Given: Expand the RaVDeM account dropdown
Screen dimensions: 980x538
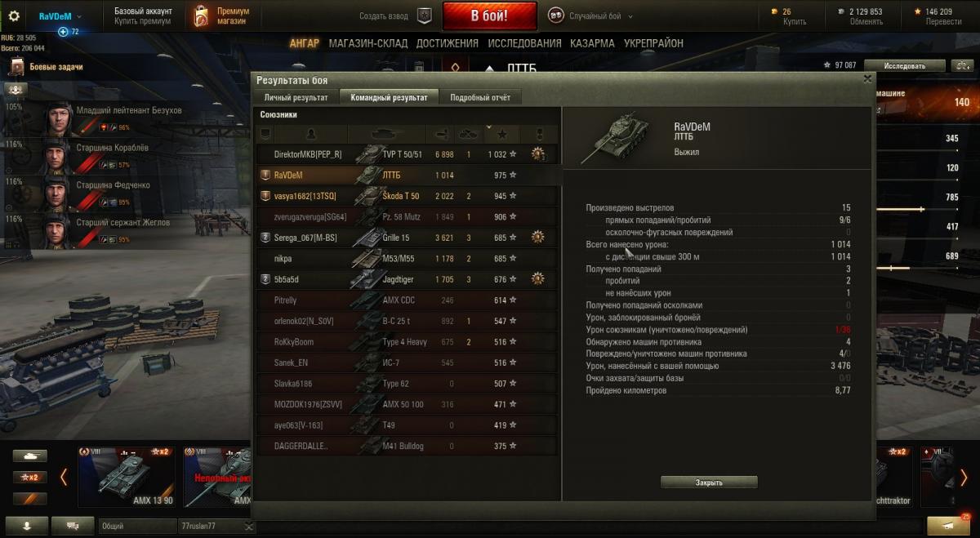Looking at the screenshot, I should click(60, 16).
